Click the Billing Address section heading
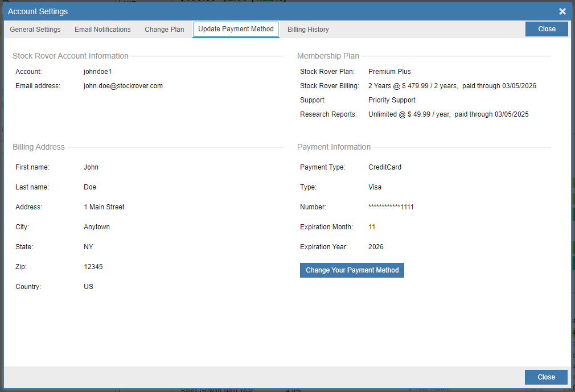The image size is (575, 392). tap(39, 147)
